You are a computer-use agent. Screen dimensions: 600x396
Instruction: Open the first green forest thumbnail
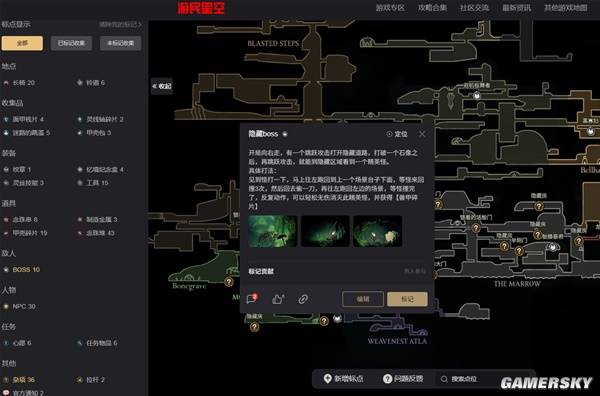pyautogui.click(x=272, y=231)
